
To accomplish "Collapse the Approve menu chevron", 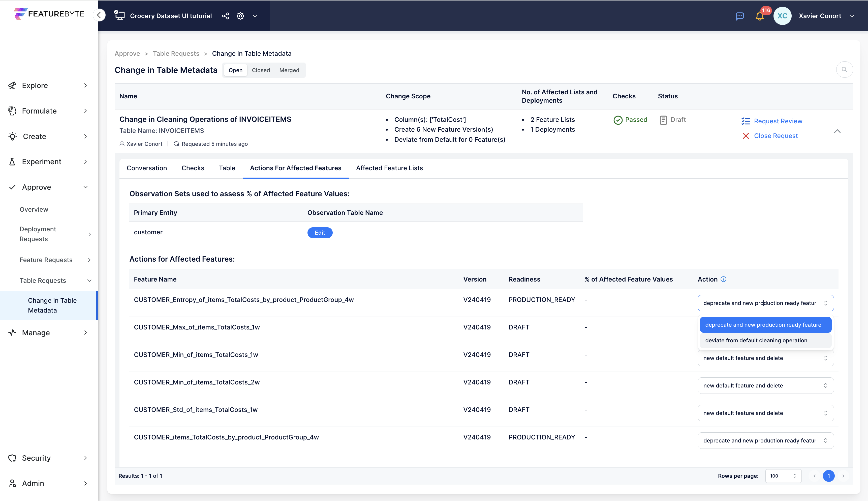I will click(x=86, y=187).
